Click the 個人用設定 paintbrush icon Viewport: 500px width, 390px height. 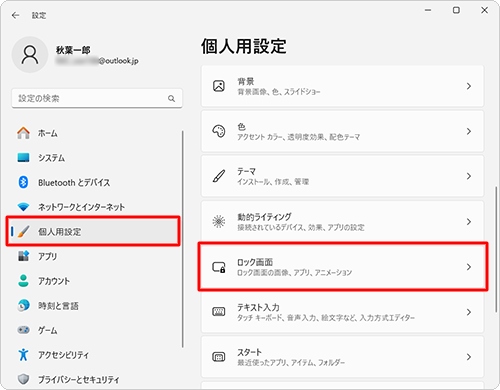23,232
